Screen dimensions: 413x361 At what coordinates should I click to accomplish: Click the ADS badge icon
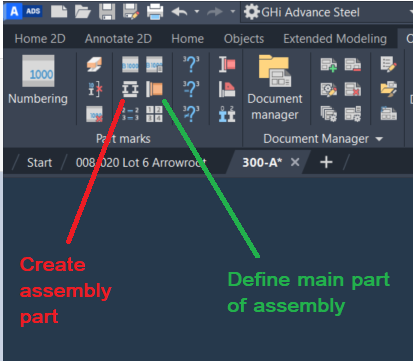[33, 11]
